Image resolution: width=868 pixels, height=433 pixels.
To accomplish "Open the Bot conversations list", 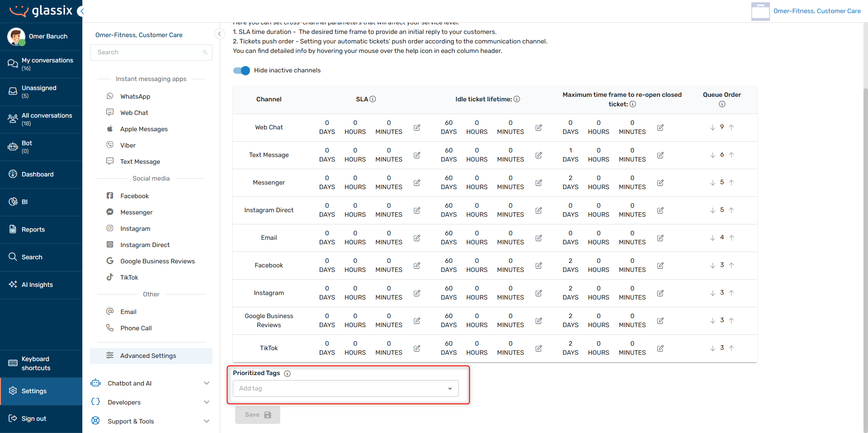I will click(41, 147).
